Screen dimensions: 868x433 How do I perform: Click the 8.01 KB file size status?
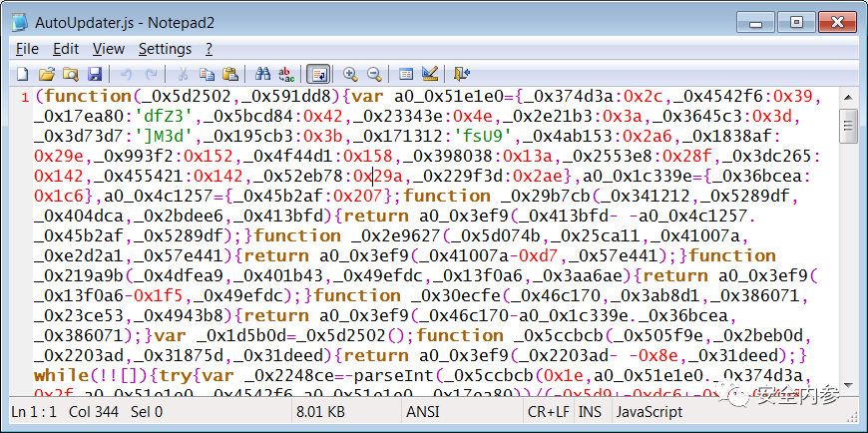(x=320, y=412)
